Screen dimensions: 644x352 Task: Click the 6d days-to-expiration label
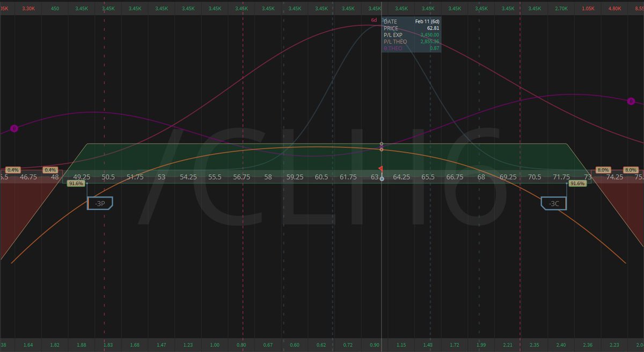tap(374, 20)
